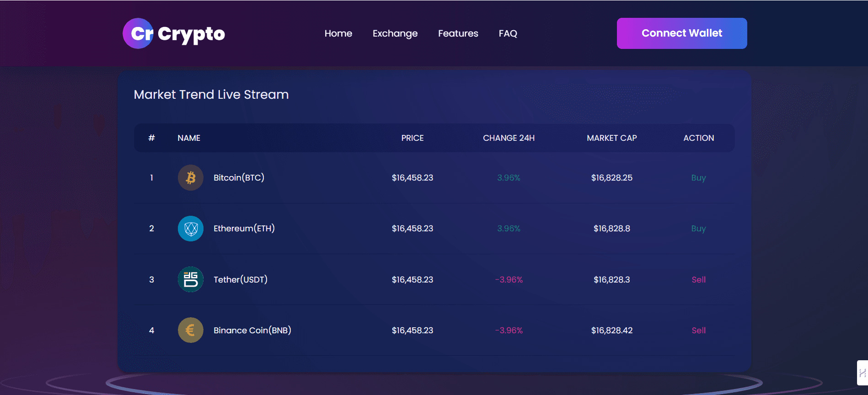Click the # column header
The height and width of the screenshot is (395, 868).
click(x=152, y=138)
